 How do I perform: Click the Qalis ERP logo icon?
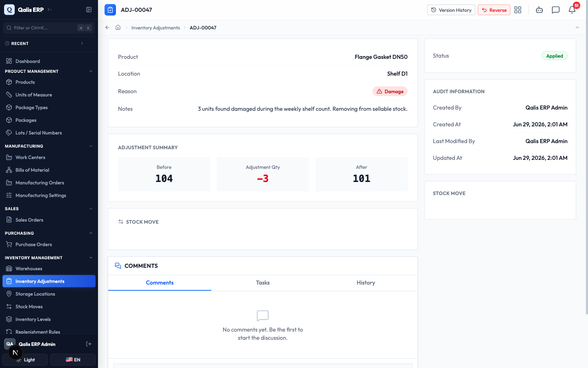[x=9, y=9]
